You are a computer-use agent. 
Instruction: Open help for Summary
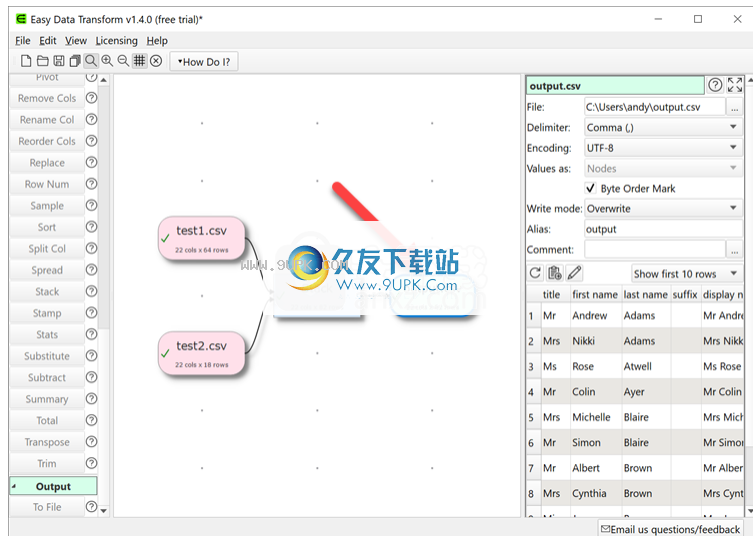click(91, 399)
